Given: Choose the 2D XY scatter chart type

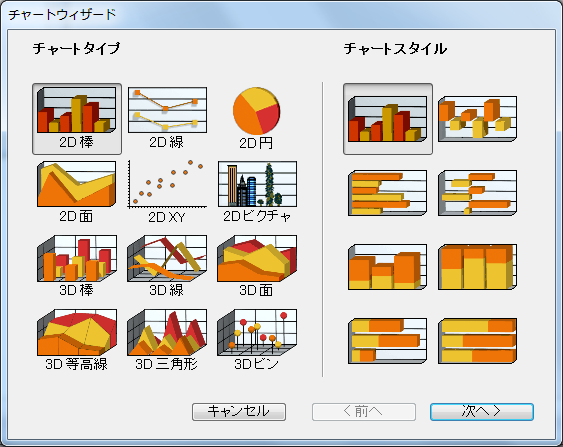Looking at the screenshot, I should 167,192.
